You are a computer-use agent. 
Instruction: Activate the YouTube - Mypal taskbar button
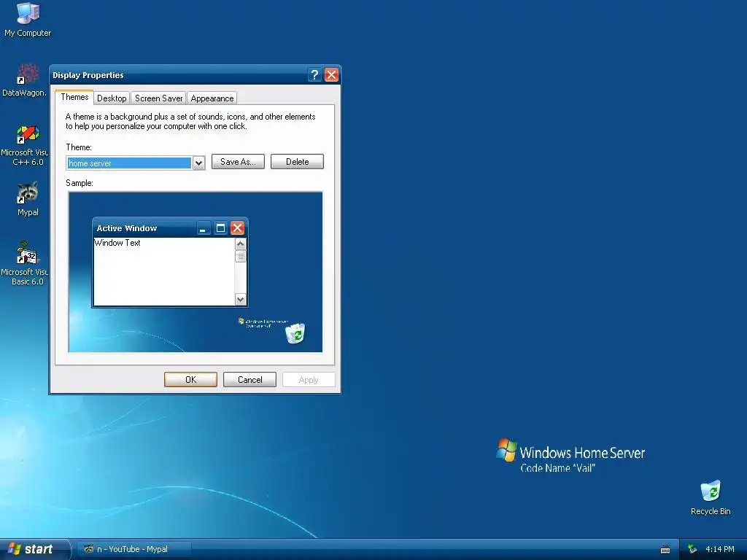click(134, 549)
